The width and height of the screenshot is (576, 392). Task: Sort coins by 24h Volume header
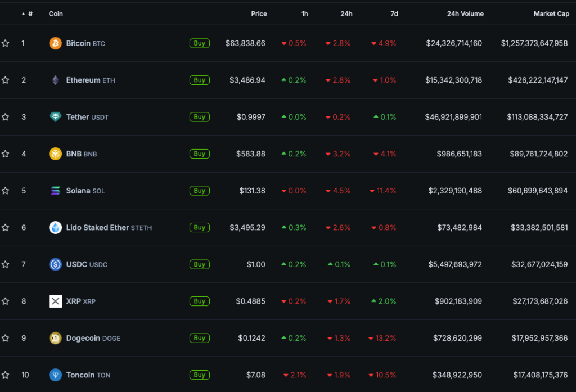tap(465, 13)
